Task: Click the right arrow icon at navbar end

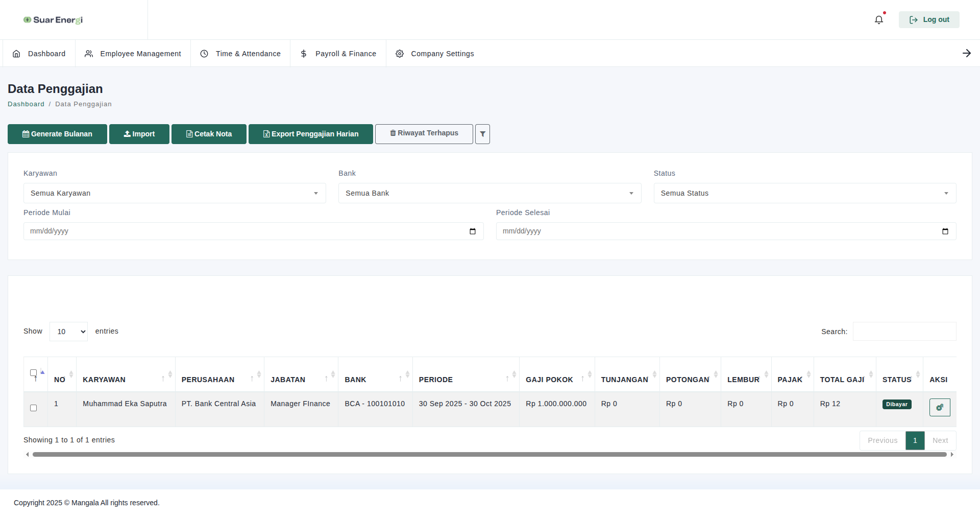Action: click(x=966, y=53)
